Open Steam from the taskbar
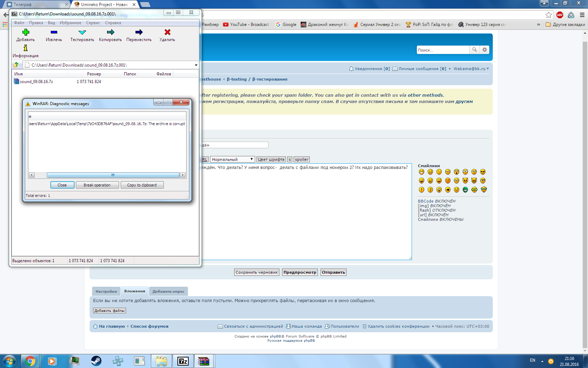 [x=96, y=361]
